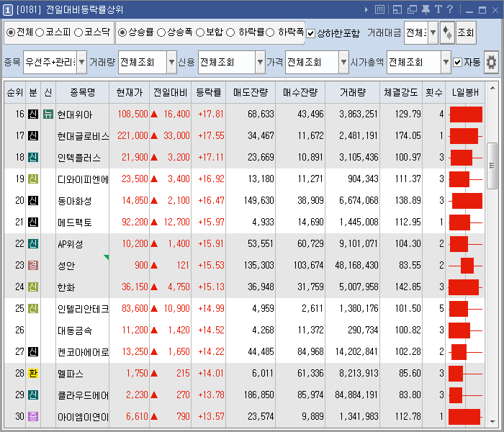Click the 매도잔량 column header
Image resolution: width=504 pixels, height=432 pixels.
click(251, 93)
